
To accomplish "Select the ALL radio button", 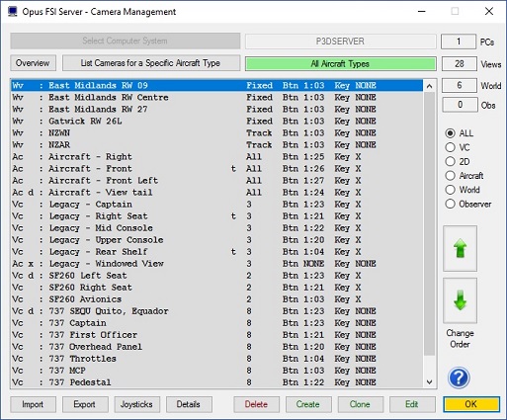I will (x=450, y=133).
